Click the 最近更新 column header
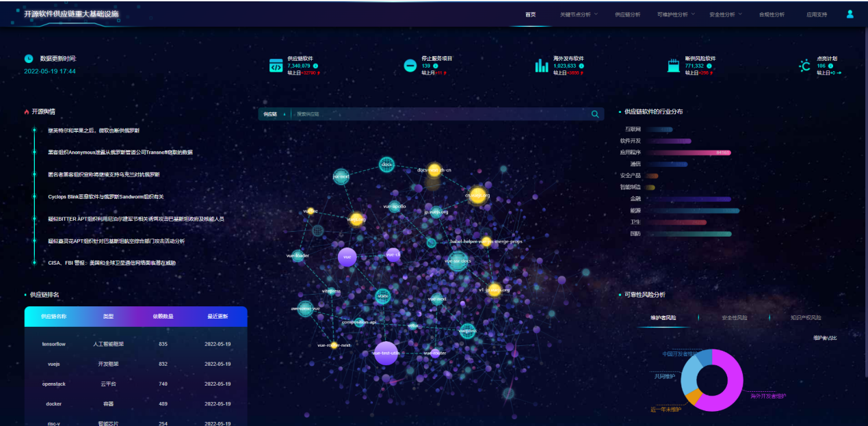Screen dimensions: 868x426 pyautogui.click(x=218, y=317)
